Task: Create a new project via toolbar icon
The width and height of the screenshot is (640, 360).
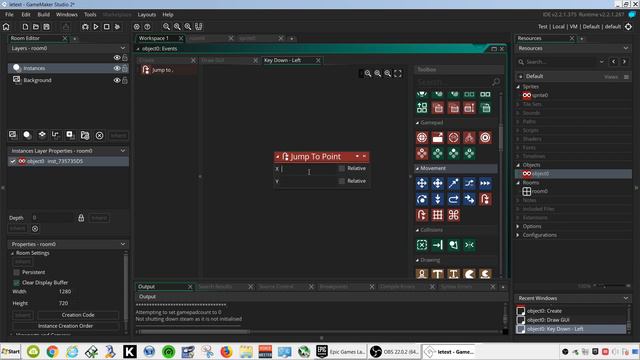Action: 25,27
